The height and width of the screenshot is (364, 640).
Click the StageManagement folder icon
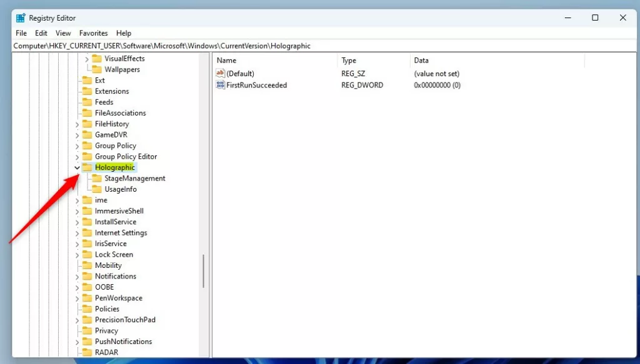click(x=97, y=178)
